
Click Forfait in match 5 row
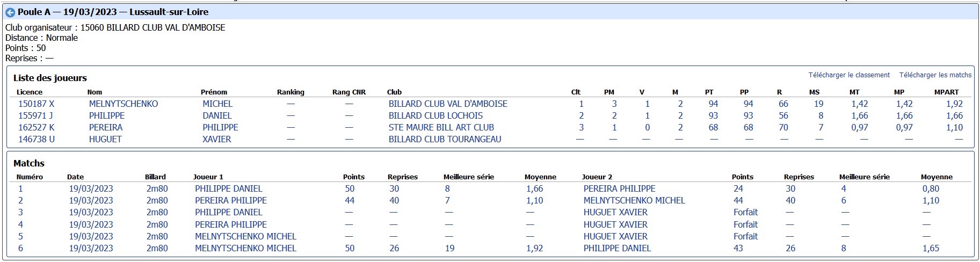point(745,236)
